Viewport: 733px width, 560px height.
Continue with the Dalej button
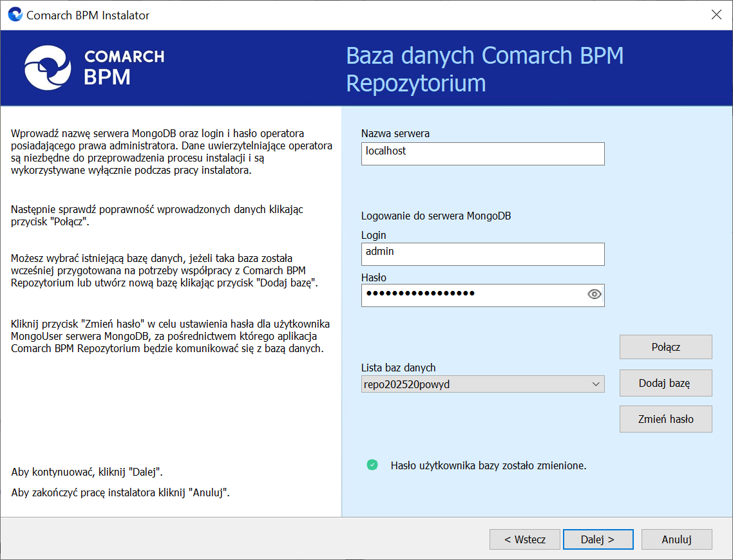[598, 539]
